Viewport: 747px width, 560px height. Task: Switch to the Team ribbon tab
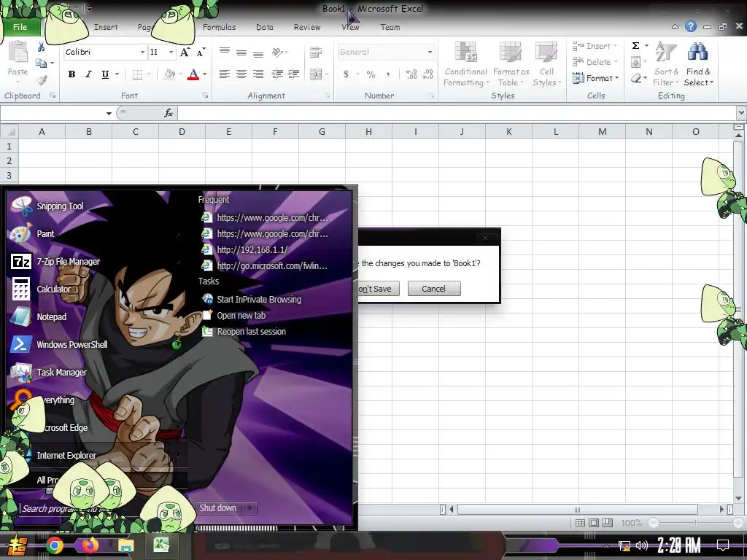click(390, 27)
